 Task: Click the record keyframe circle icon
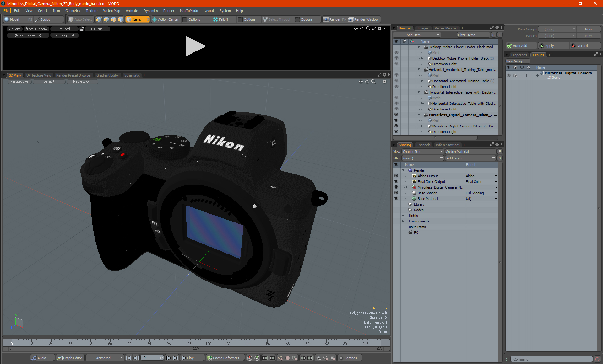pyautogui.click(x=287, y=358)
